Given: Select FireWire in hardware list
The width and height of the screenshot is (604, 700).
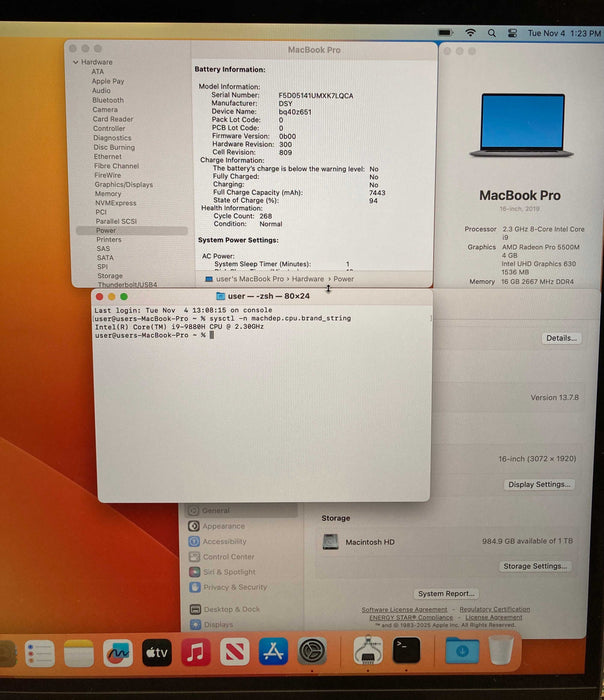Looking at the screenshot, I should [107, 175].
